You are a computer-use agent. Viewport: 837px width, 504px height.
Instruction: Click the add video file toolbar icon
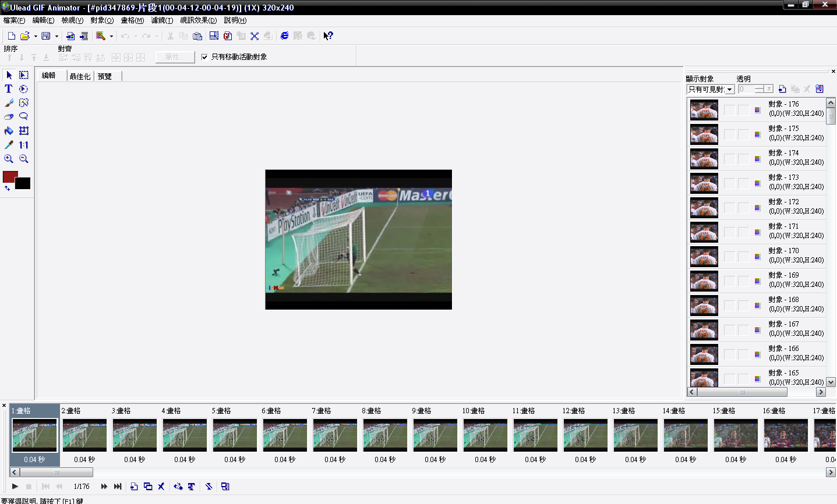pos(84,36)
